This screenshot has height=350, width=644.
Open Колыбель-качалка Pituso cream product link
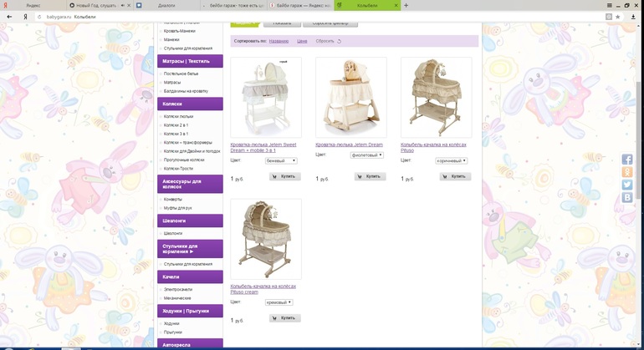click(263, 289)
